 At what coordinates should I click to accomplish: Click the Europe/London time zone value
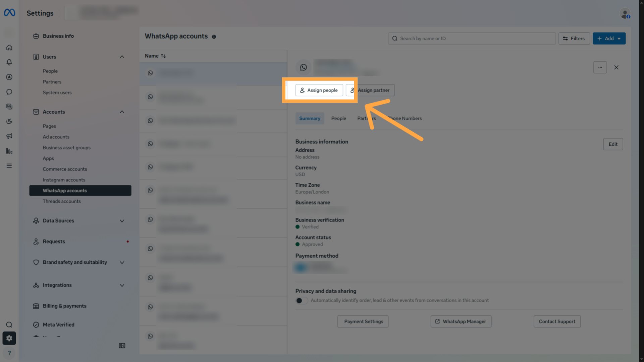[312, 192]
